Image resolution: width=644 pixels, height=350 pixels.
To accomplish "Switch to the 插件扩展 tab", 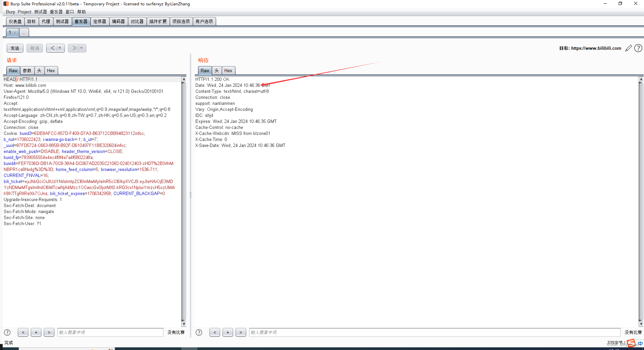I will click(158, 21).
